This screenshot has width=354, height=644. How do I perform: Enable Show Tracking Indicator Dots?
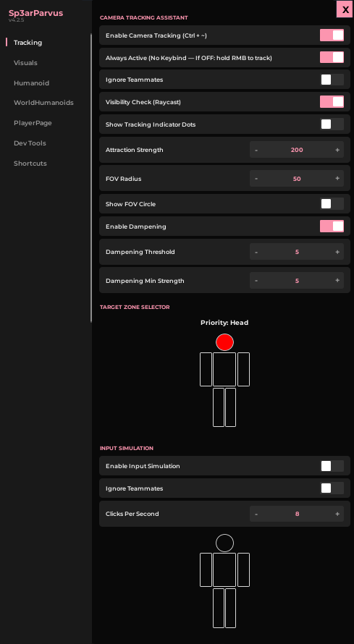(332, 124)
